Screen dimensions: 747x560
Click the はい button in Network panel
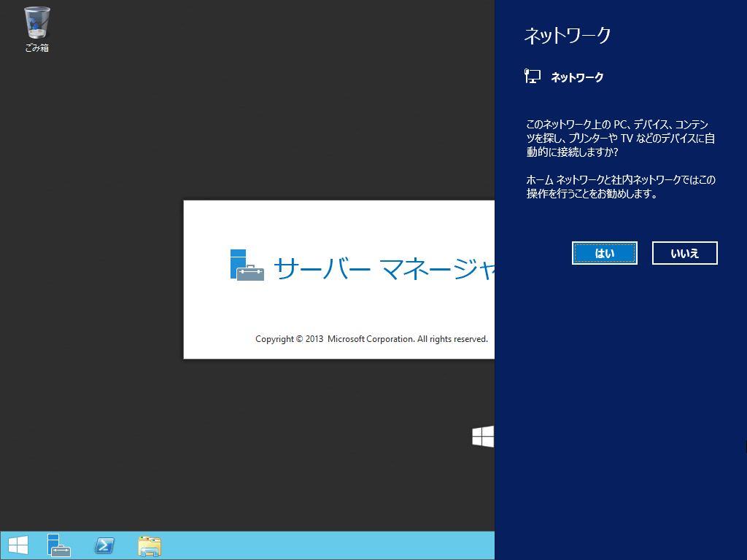pyautogui.click(x=604, y=253)
